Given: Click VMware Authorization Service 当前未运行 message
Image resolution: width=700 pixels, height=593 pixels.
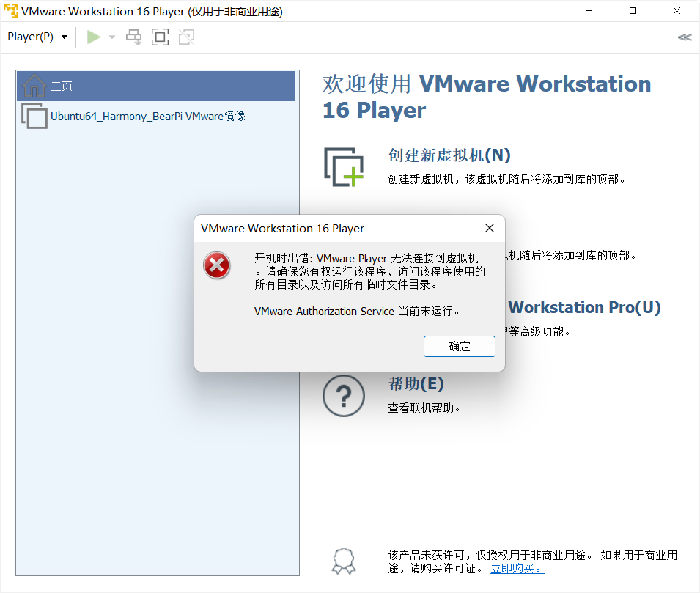Looking at the screenshot, I should [357, 312].
